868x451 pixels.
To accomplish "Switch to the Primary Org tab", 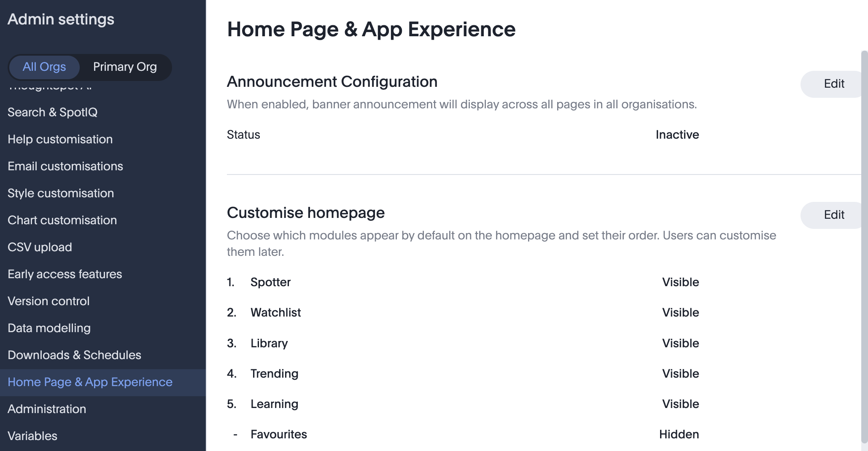I will click(124, 67).
